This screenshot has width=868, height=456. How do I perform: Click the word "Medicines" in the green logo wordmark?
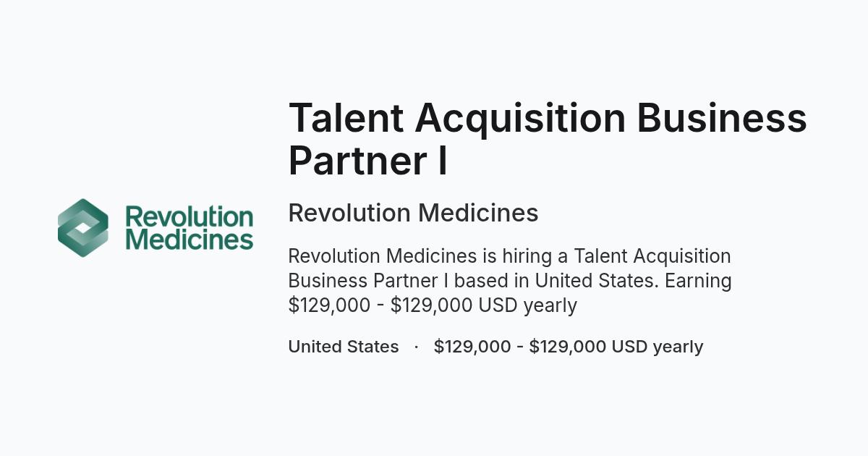coord(189,240)
